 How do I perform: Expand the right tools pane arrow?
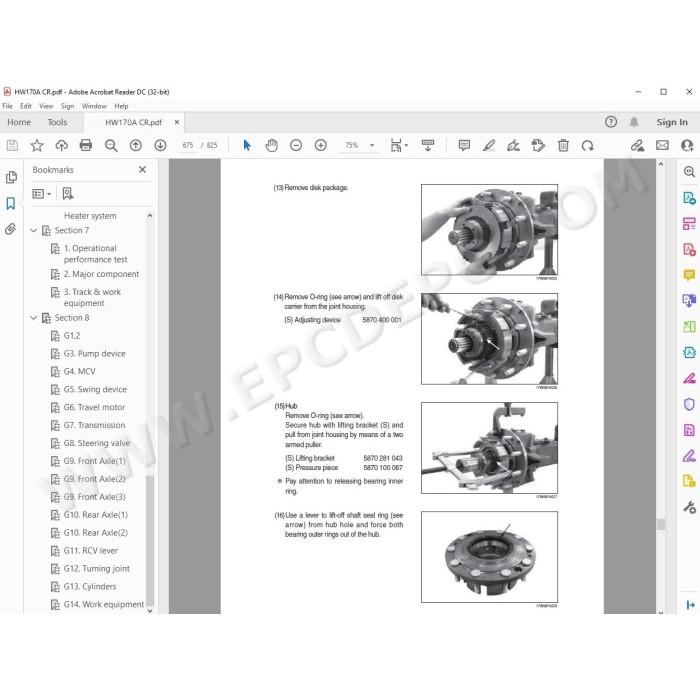click(690, 604)
